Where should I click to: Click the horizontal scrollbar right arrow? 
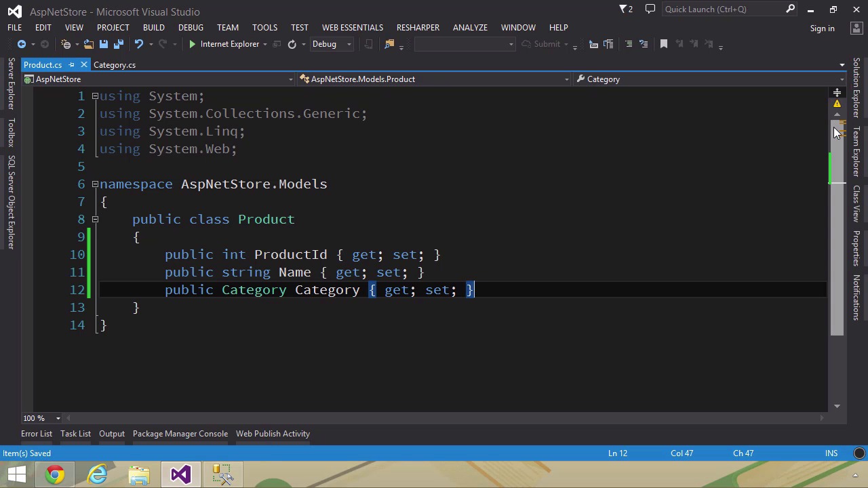pyautogui.click(x=822, y=418)
